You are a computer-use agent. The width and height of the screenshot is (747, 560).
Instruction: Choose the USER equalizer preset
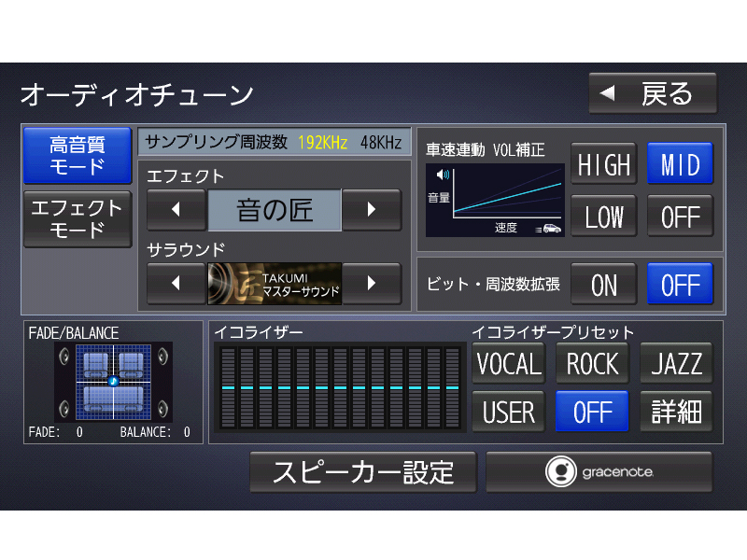[508, 412]
